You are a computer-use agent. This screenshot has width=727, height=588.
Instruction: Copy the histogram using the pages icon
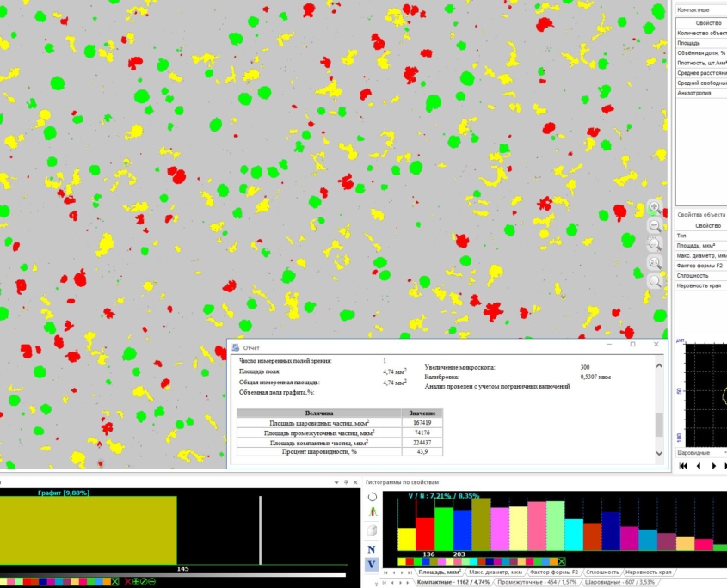click(x=372, y=530)
